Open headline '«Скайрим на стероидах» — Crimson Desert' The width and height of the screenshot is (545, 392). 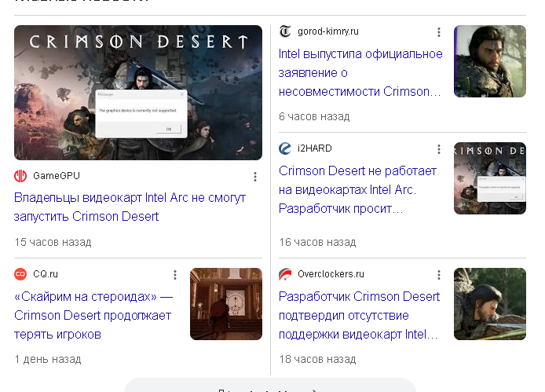(93, 316)
